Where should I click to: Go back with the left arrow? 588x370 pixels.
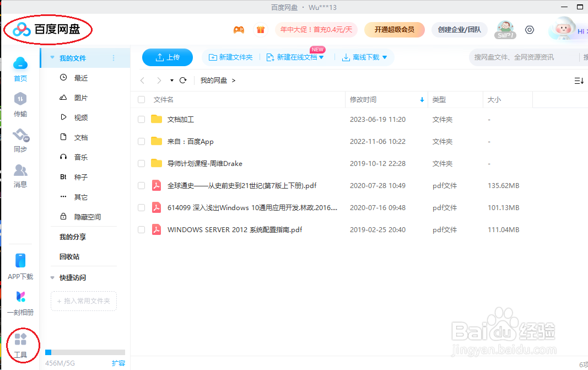[x=142, y=81]
